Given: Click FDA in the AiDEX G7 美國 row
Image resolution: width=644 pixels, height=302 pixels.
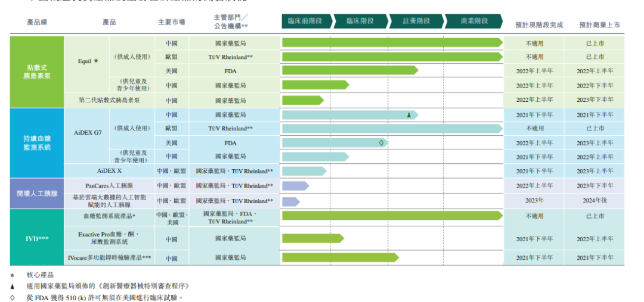Looking at the screenshot, I should 230,143.
